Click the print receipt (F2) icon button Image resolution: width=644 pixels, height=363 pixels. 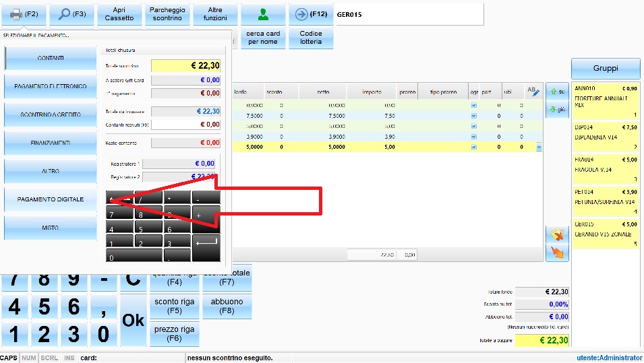24,14
